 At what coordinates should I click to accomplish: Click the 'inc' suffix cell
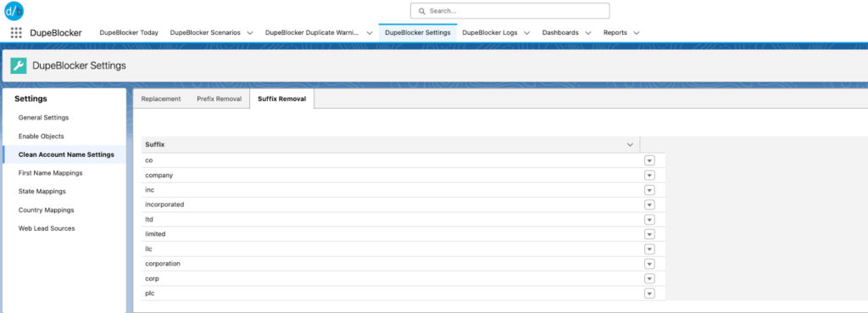coord(390,190)
